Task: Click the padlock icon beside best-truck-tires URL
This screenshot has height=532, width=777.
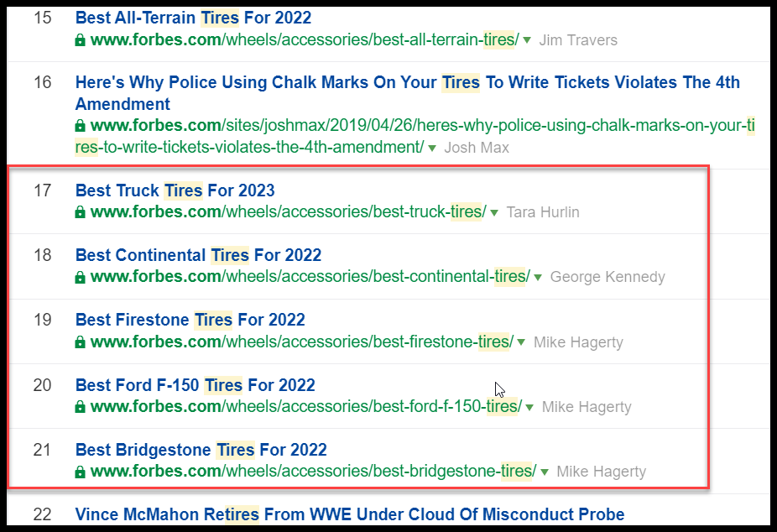Action: (81, 213)
